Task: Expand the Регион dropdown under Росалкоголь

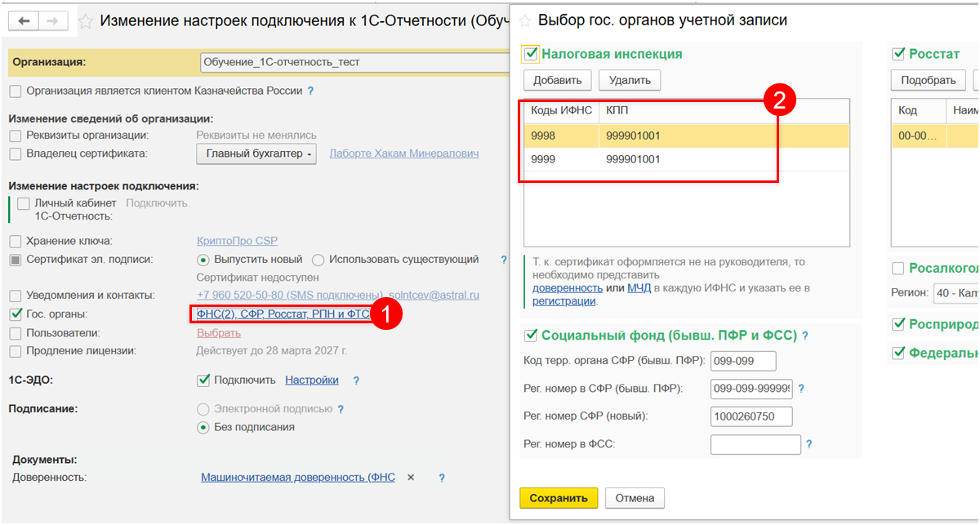Action: tap(955, 292)
